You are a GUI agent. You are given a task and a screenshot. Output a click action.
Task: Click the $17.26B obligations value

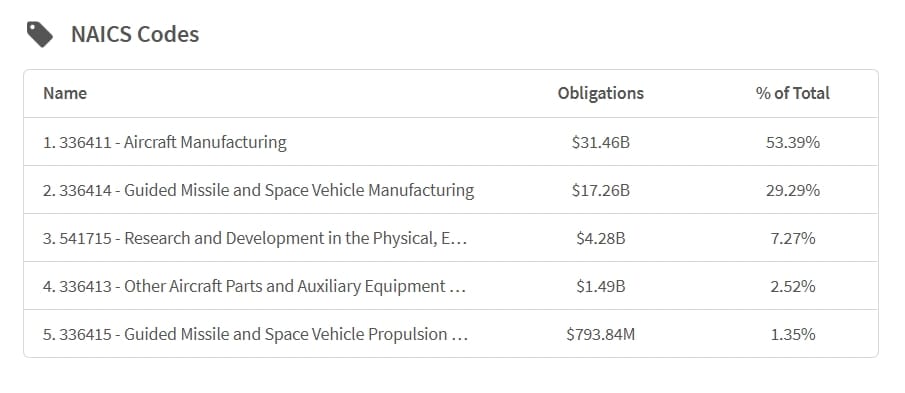point(601,190)
